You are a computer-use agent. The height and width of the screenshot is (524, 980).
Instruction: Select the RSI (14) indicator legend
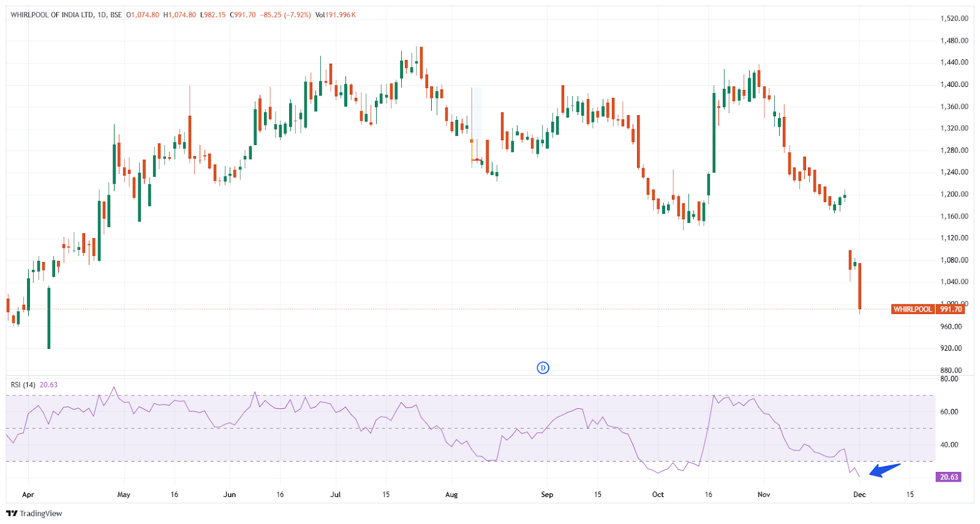23,385
